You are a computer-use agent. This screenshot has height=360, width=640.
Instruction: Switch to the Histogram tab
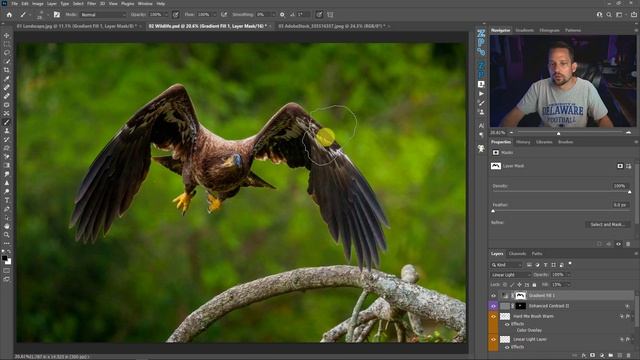(x=549, y=30)
